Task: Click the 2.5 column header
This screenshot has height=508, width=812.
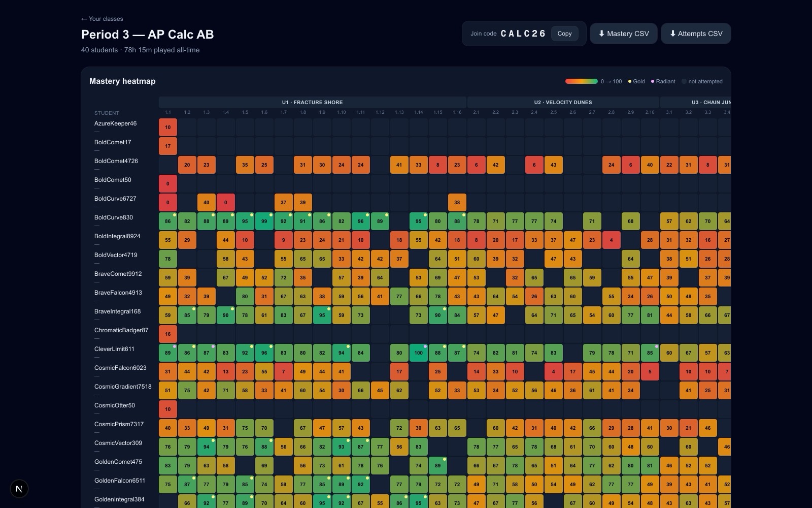Action: tap(554, 112)
